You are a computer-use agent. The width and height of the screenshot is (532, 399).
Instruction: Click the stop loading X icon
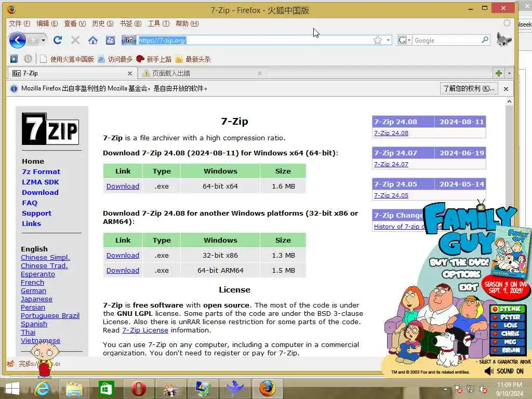pyautogui.click(x=75, y=41)
